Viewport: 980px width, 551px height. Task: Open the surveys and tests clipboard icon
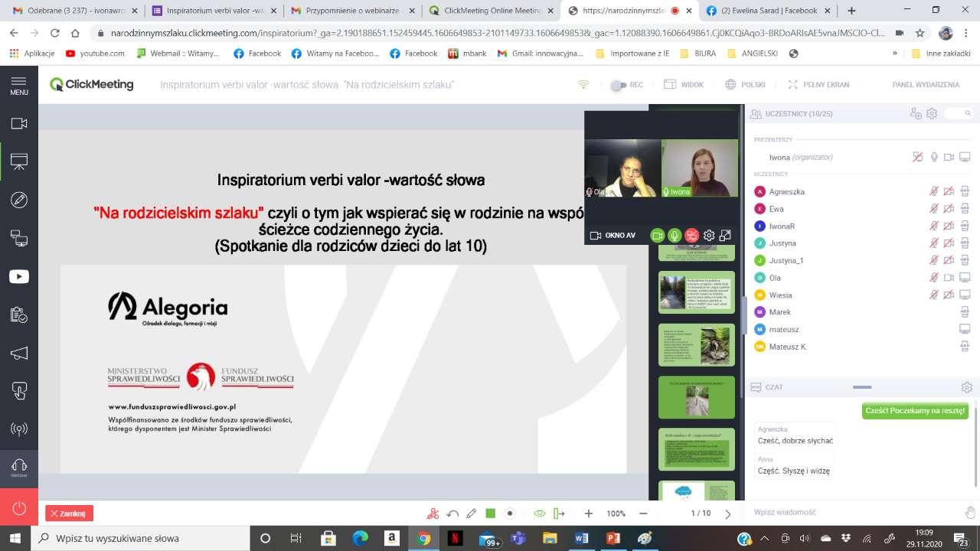tap(18, 315)
